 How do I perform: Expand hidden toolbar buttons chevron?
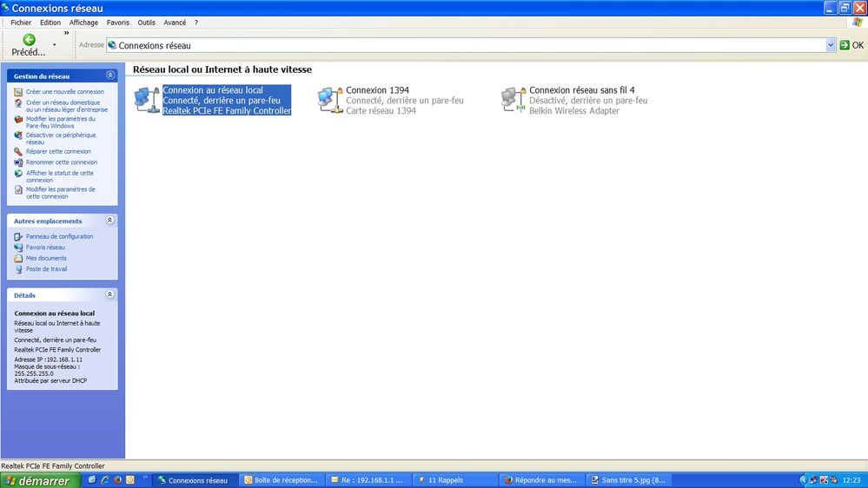tap(66, 33)
